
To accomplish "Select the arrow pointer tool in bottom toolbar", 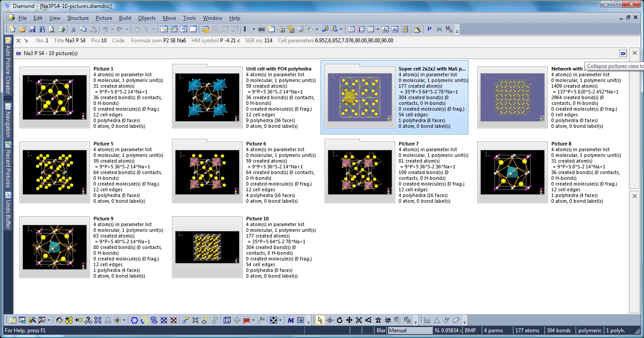I will coord(320,320).
